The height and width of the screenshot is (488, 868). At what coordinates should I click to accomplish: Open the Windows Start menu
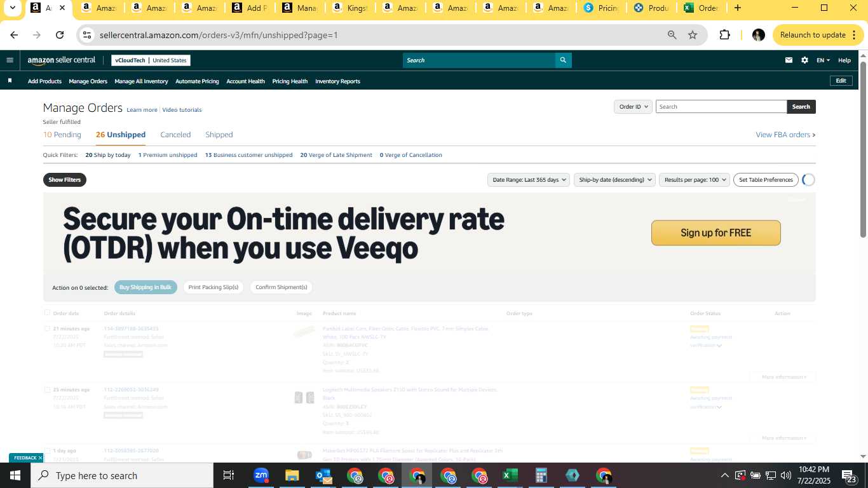pyautogui.click(x=15, y=475)
